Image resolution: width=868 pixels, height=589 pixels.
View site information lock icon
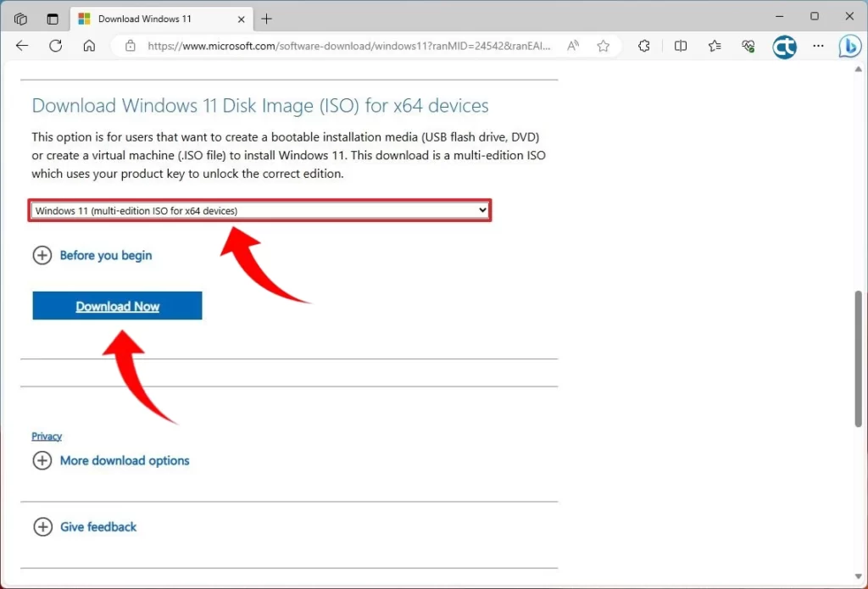pyautogui.click(x=130, y=46)
